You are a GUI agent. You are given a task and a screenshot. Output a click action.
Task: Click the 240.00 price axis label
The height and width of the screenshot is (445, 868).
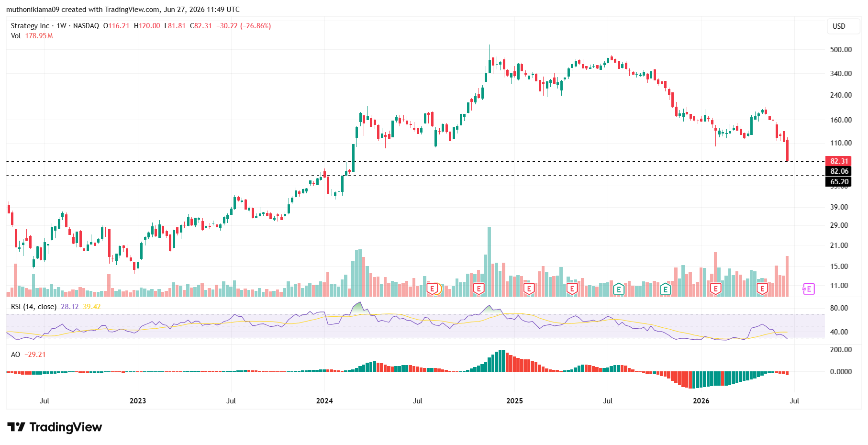[841, 95]
